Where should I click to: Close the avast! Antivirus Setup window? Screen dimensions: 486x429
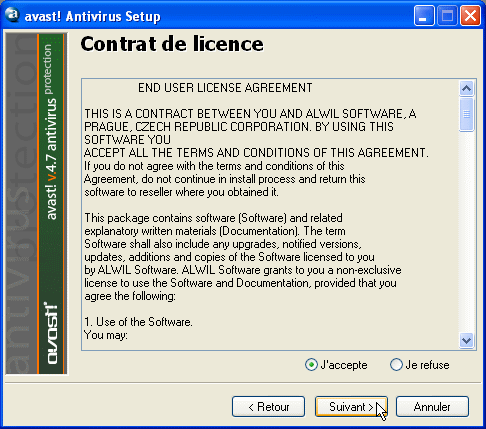coord(470,16)
